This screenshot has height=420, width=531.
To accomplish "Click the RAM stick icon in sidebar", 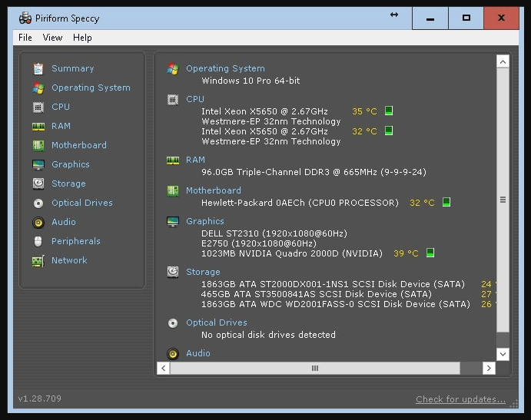I will (38, 127).
